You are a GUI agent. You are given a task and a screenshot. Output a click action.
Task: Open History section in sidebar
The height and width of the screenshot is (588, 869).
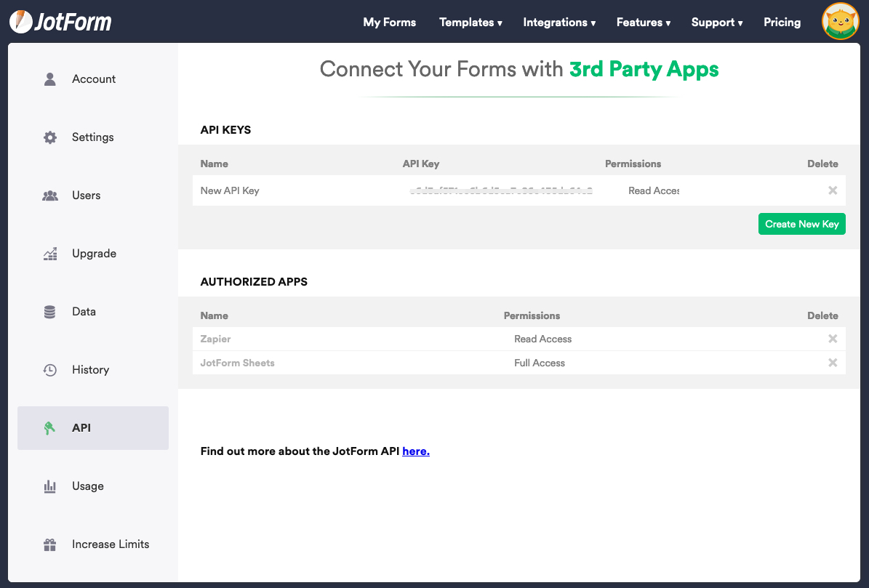(x=93, y=370)
